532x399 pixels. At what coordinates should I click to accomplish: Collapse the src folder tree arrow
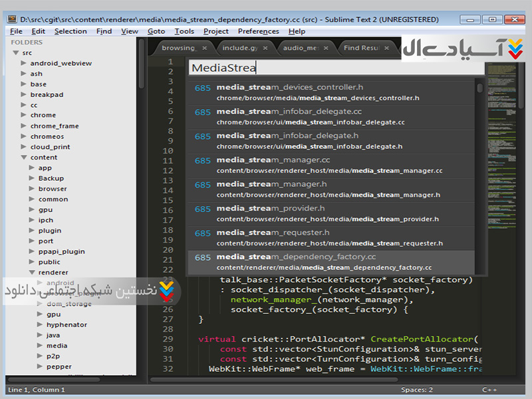tap(16, 53)
